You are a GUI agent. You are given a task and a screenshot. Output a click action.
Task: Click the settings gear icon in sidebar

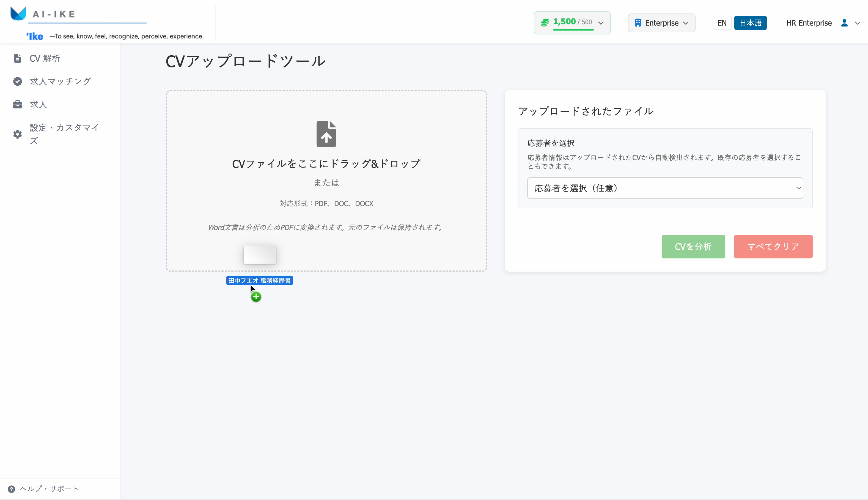[18, 134]
